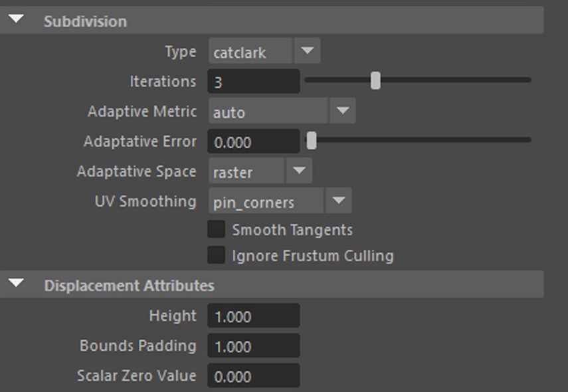This screenshot has width=568, height=392.
Task: Enable the Smooth Tangents checkbox
Action: (216, 229)
